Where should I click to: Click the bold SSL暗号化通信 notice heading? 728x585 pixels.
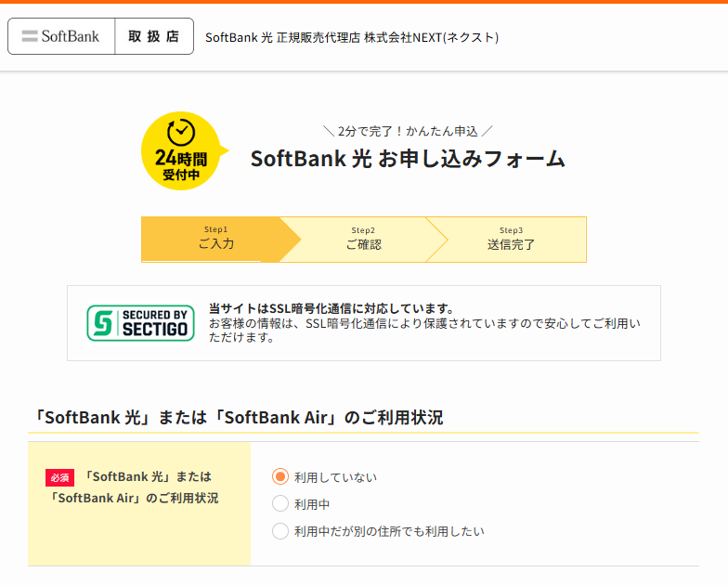[331, 308]
